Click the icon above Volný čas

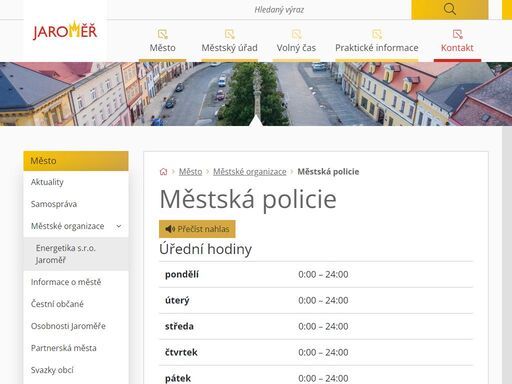point(296,34)
